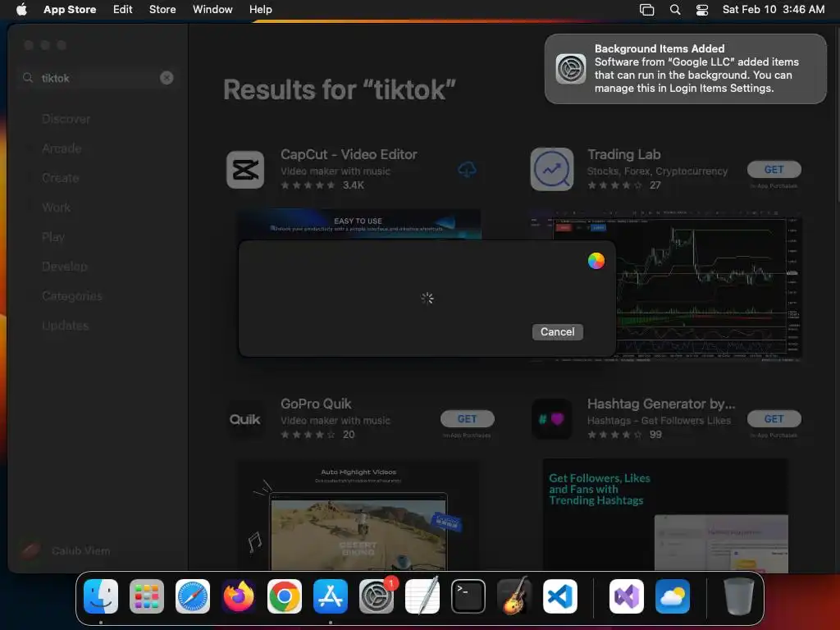Click the magnifier icon in App Store search
840x630 pixels.
[x=28, y=78]
